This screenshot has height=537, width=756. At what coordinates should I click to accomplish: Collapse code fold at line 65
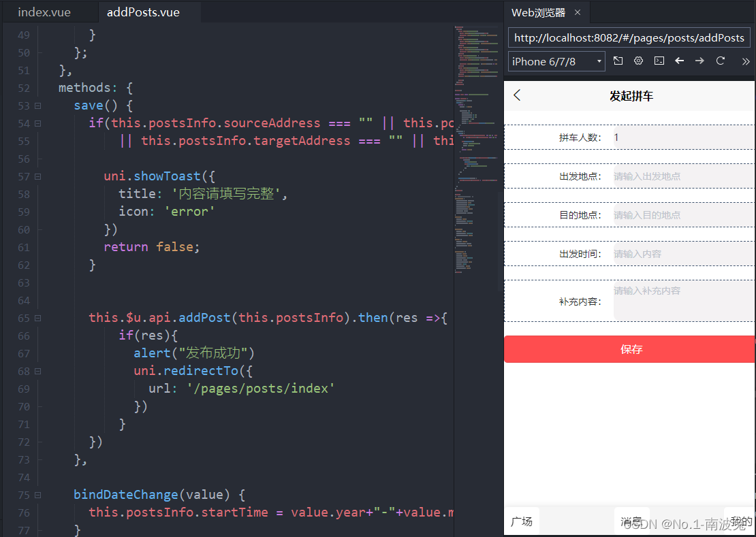point(37,318)
